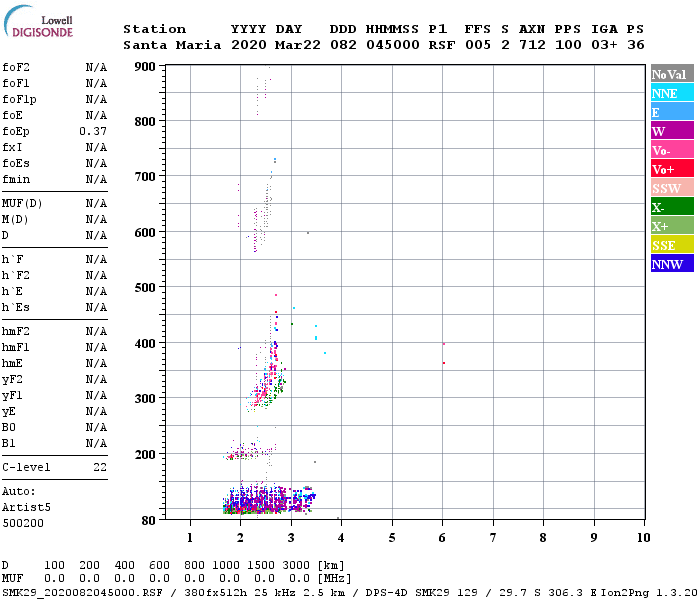Click the 500 km height axis label
The width and height of the screenshot is (700, 600).
tap(145, 288)
